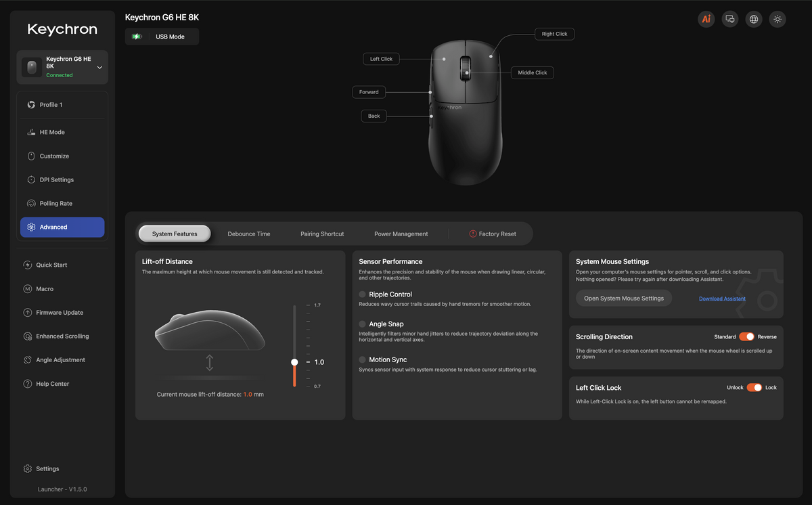
Task: Click the green battery charging icon
Action: click(x=137, y=37)
